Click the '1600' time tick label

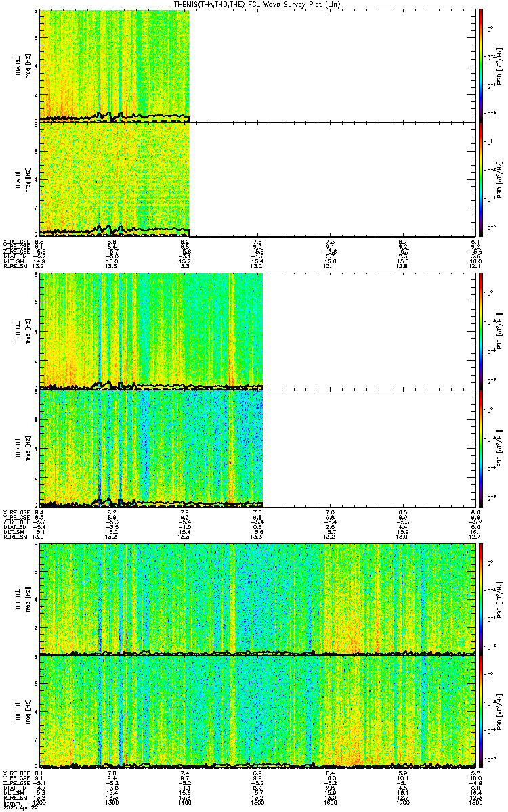(x=330, y=802)
